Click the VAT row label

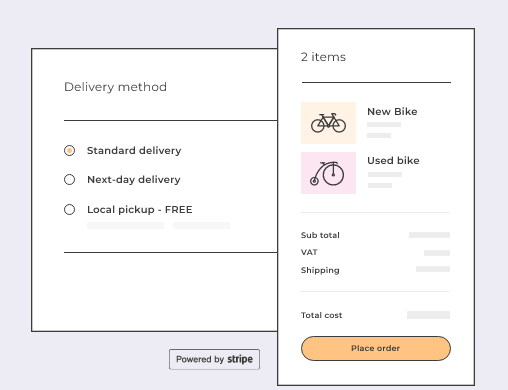(309, 252)
